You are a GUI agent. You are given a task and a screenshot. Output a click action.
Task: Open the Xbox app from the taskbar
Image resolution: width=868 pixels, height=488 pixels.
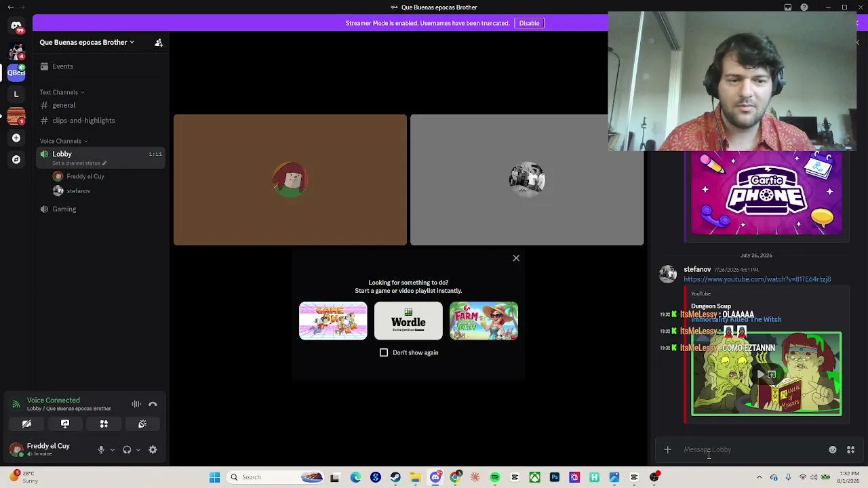(x=535, y=477)
